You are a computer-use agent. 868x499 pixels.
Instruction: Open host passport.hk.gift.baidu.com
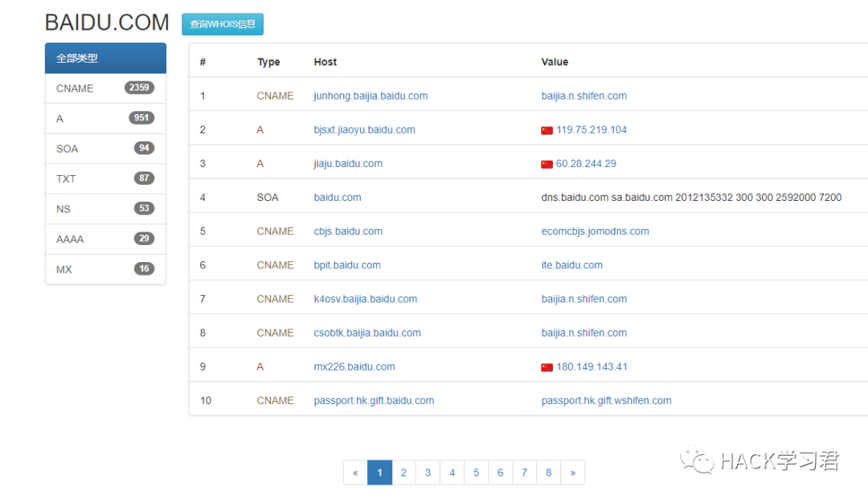click(x=374, y=400)
